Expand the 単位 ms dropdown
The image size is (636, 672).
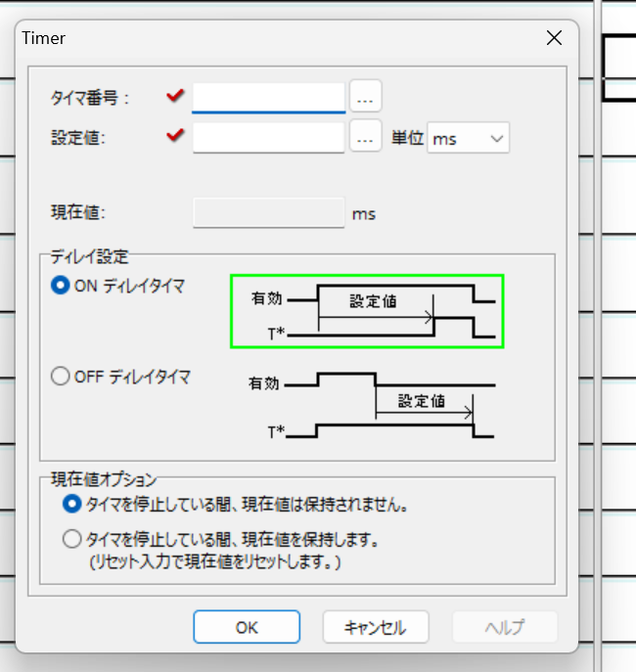468,138
